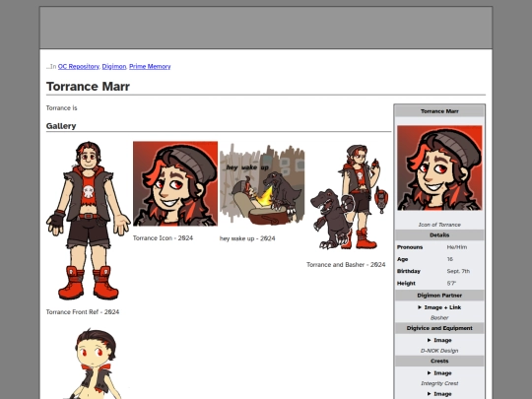532x399 pixels.
Task: Click the Digimon Partner section header
Action: pyautogui.click(x=439, y=296)
